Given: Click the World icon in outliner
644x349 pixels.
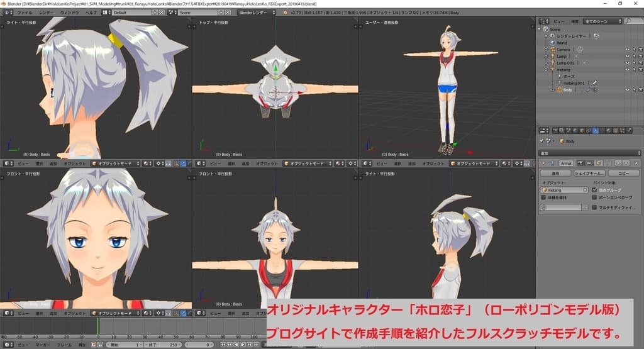Looking at the screenshot, I should tap(552, 43).
